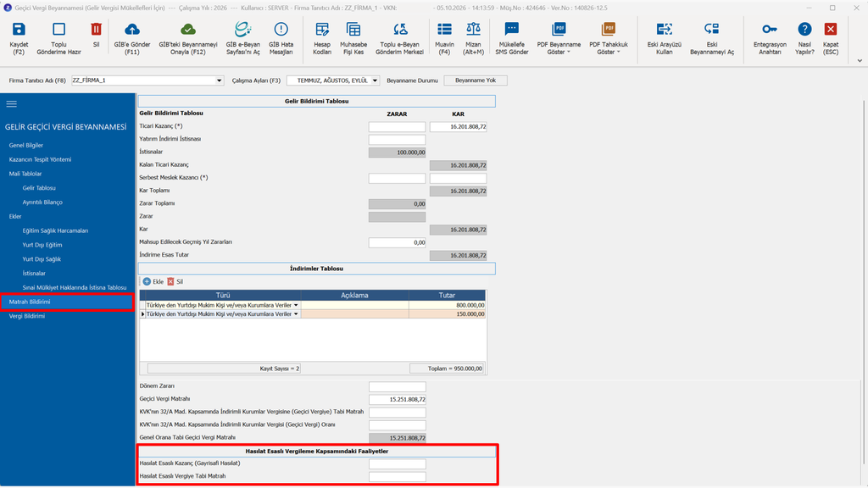The image size is (868, 488).
Task: Open Türü dropdown in 150.000,00 row
Action: (x=296, y=314)
